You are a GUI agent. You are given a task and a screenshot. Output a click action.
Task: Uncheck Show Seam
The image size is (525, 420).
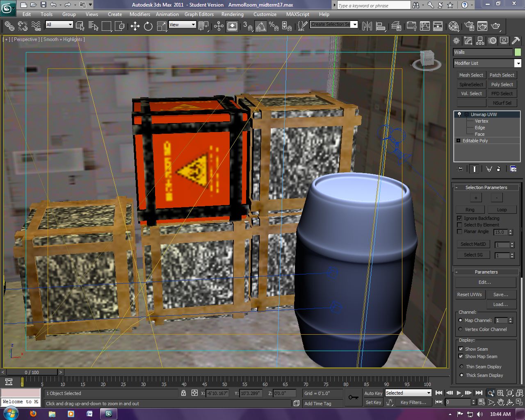coord(461,349)
